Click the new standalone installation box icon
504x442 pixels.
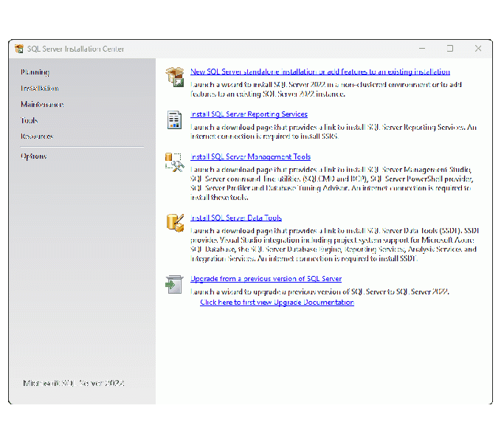coord(175,77)
